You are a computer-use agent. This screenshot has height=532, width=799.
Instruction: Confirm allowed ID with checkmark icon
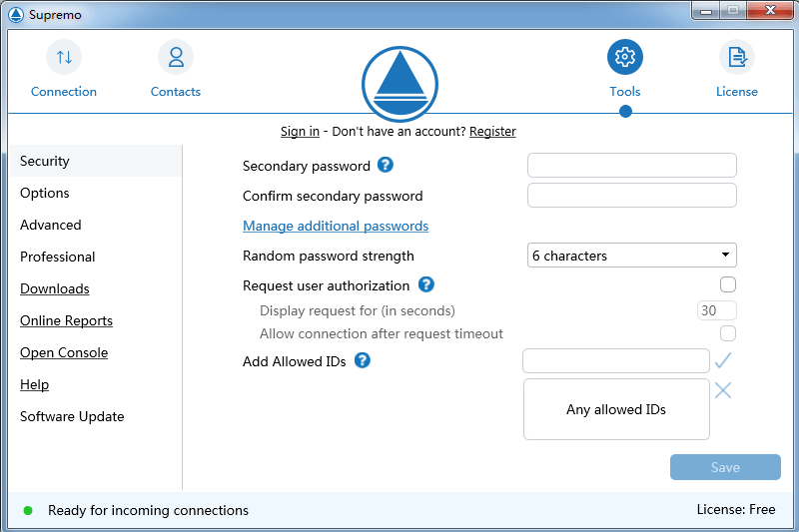point(723,360)
